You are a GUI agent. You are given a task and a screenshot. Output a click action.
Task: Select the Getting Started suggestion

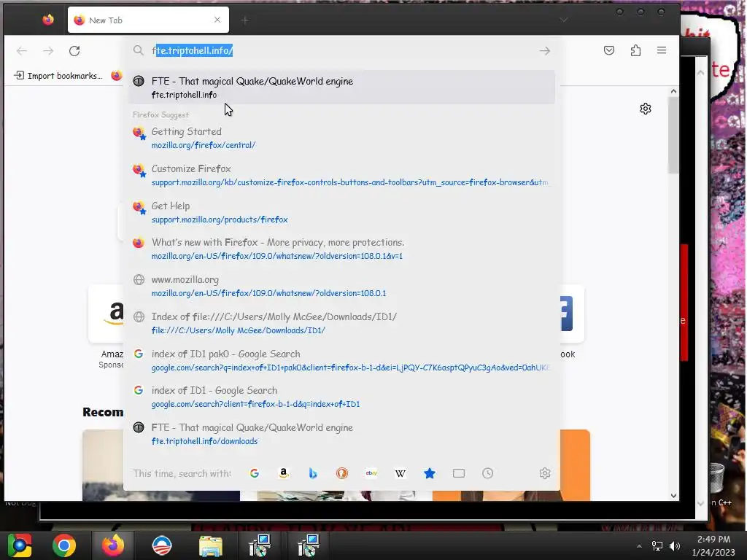click(x=341, y=138)
